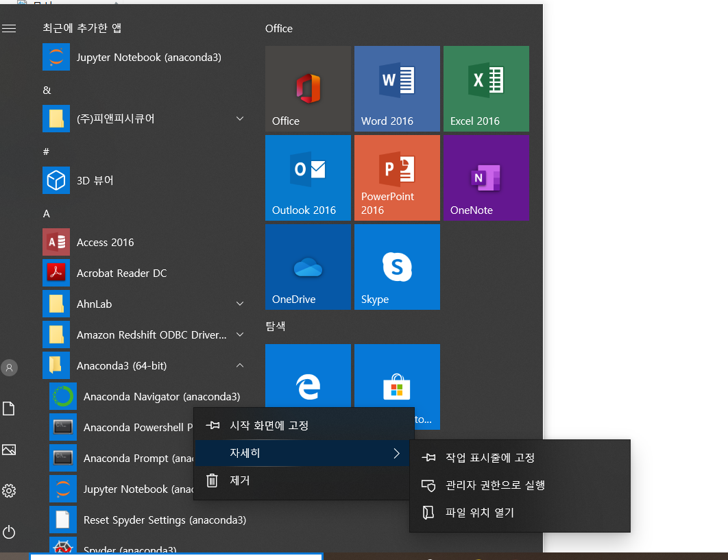Image resolution: width=728 pixels, height=560 pixels.
Task: Open PowerPoint 2016 tile
Action: pos(397,178)
